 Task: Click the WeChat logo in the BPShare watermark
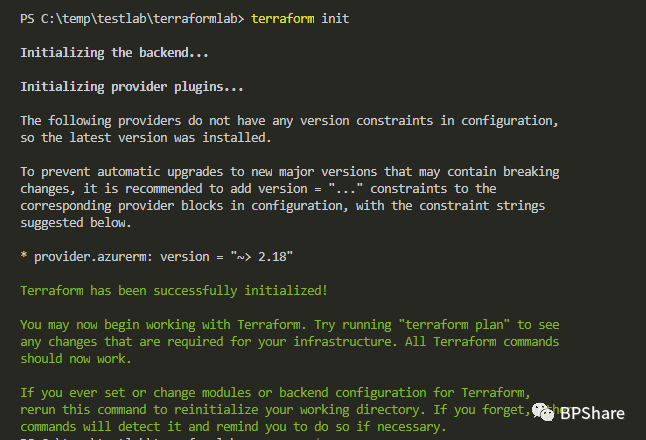543,412
